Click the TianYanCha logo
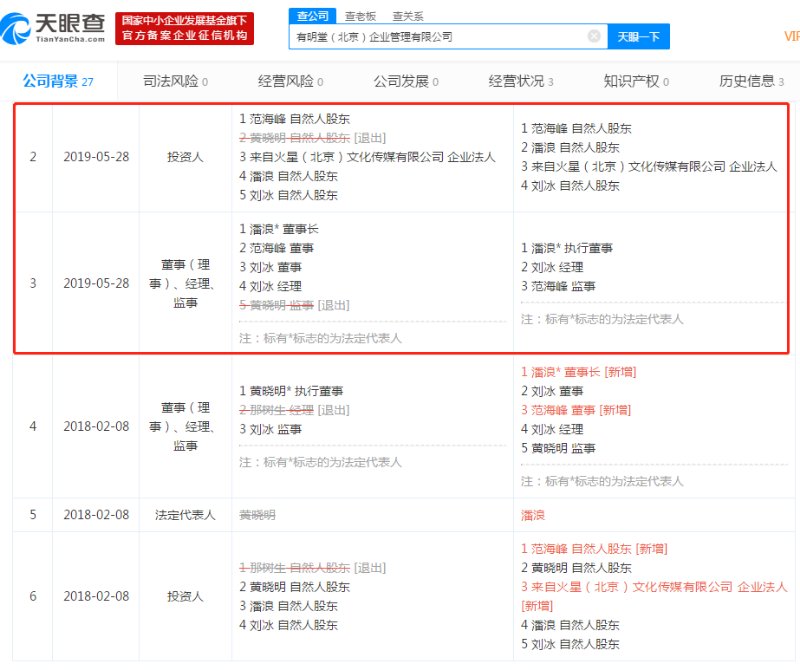This screenshot has width=800, height=670. pos(53,29)
